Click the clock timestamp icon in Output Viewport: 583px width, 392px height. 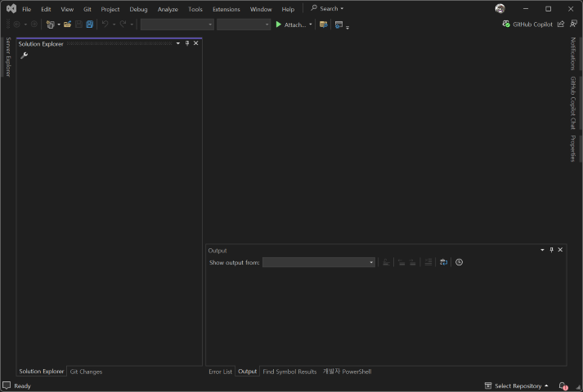[459, 262]
